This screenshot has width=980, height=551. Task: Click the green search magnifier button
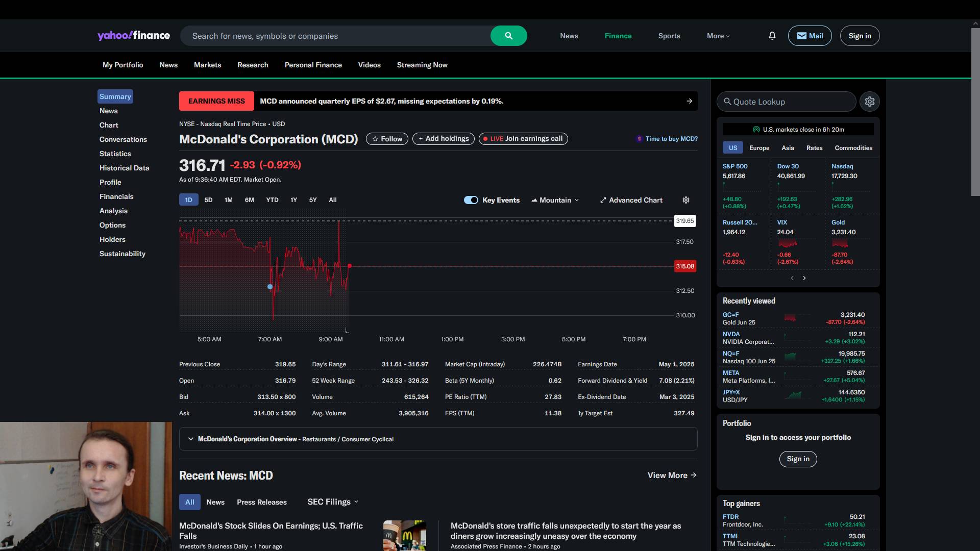(x=508, y=36)
